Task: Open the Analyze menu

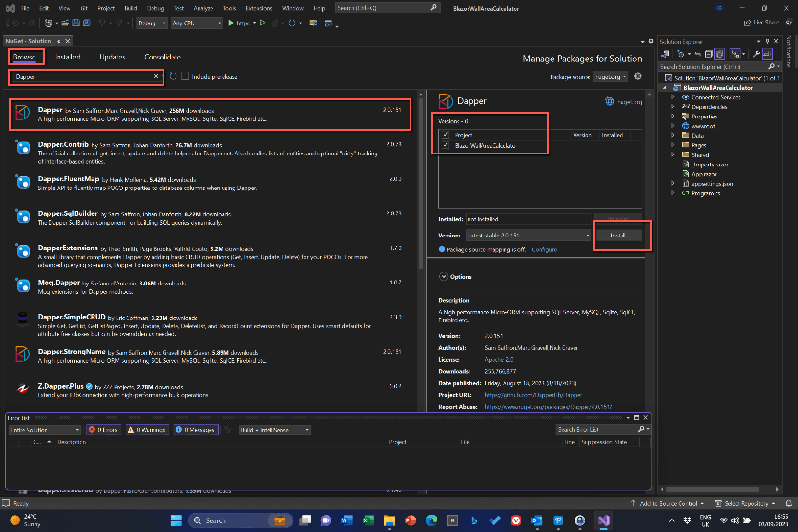Action: pos(203,8)
